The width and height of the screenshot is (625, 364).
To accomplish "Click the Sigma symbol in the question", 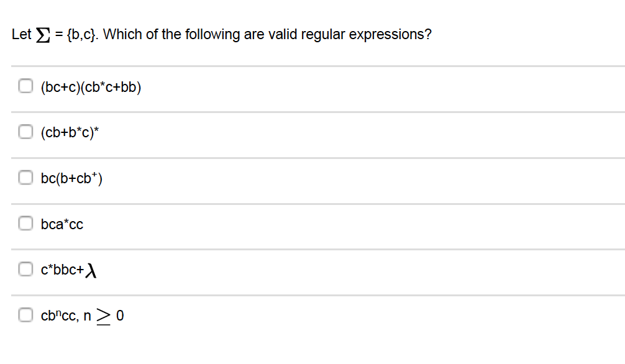I will pos(43,35).
